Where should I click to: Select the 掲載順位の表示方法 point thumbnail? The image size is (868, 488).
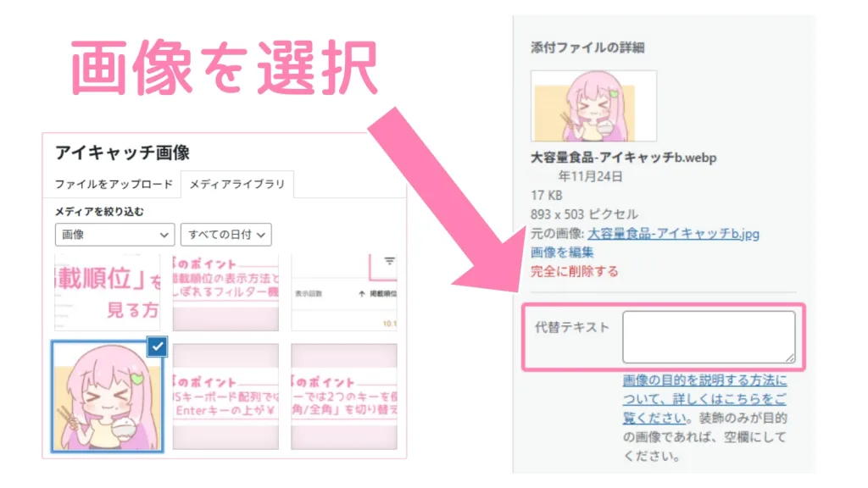(225, 292)
